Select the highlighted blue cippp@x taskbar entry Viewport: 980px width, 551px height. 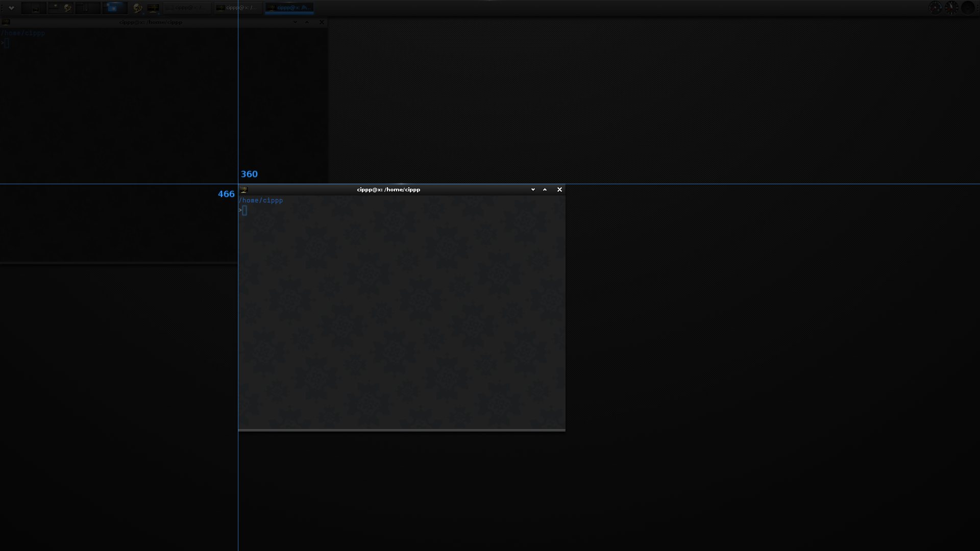[289, 8]
